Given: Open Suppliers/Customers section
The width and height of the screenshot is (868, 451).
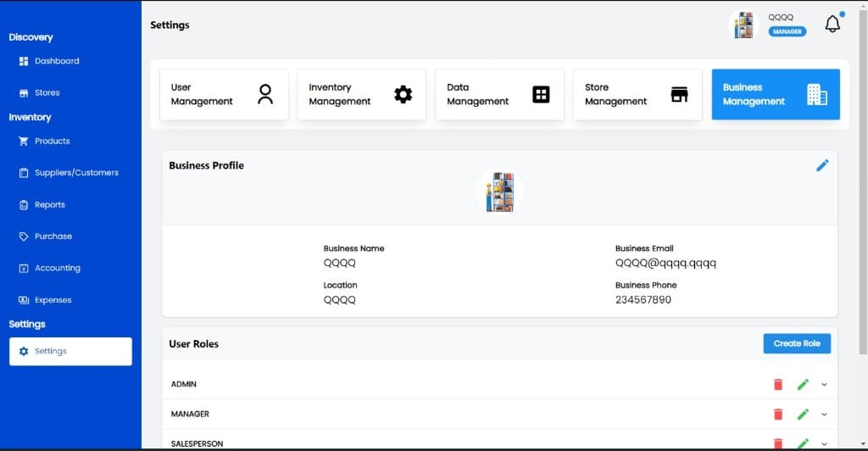Looking at the screenshot, I should [76, 173].
